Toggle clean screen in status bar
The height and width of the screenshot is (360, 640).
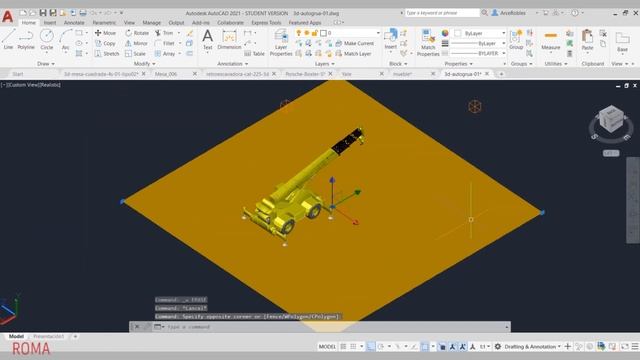(x=624, y=347)
